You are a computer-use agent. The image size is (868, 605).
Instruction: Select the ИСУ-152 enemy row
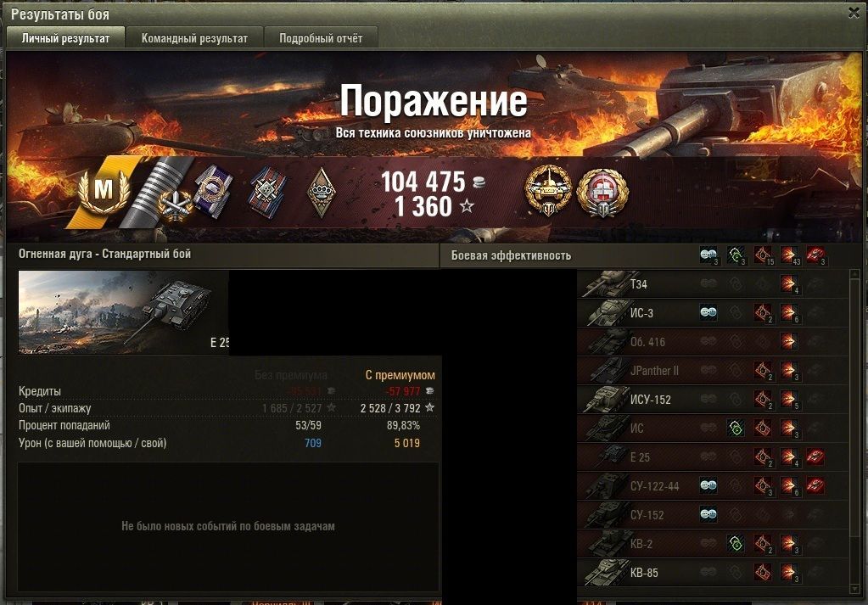point(714,399)
